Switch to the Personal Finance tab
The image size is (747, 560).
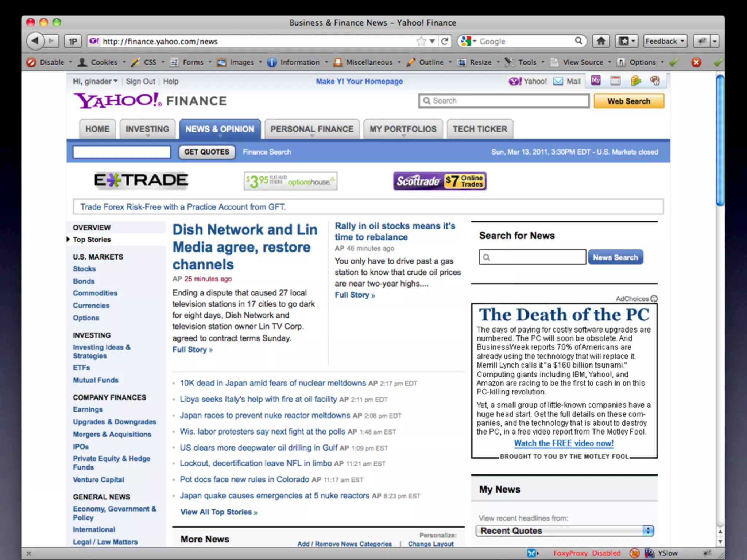311,129
